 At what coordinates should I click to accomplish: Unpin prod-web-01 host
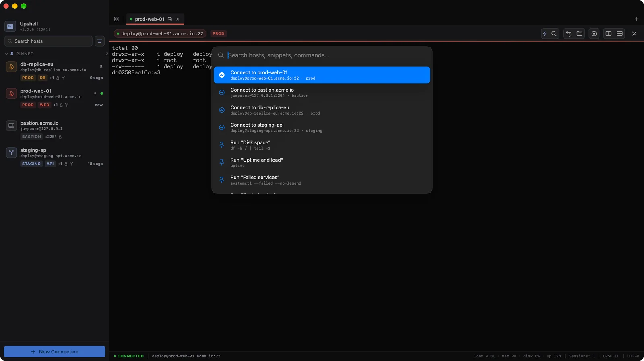coord(95,93)
